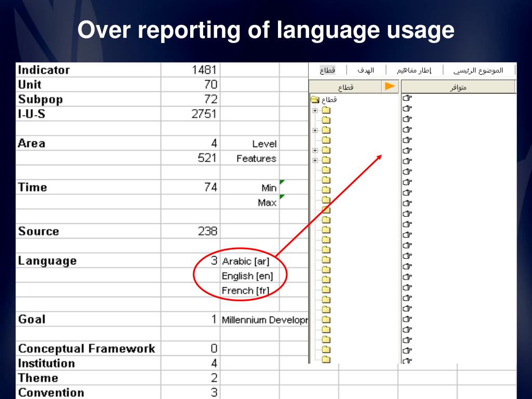This screenshot has width=532, height=399.
Task: Select the root قطاع open folder icon
Action: click(315, 99)
